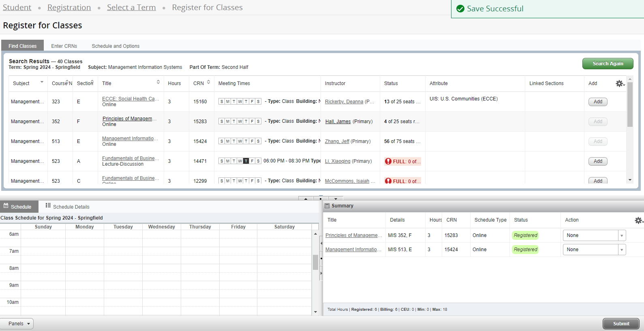This screenshot has height=331, width=644.
Task: Open search results column settings gear
Action: 620,83
